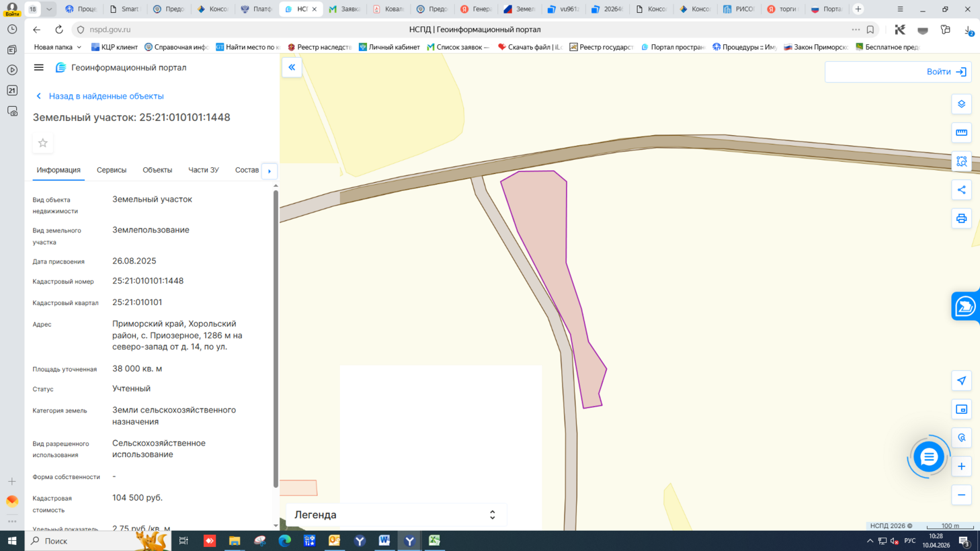
Task: Click the my location arrow icon
Action: click(x=961, y=381)
